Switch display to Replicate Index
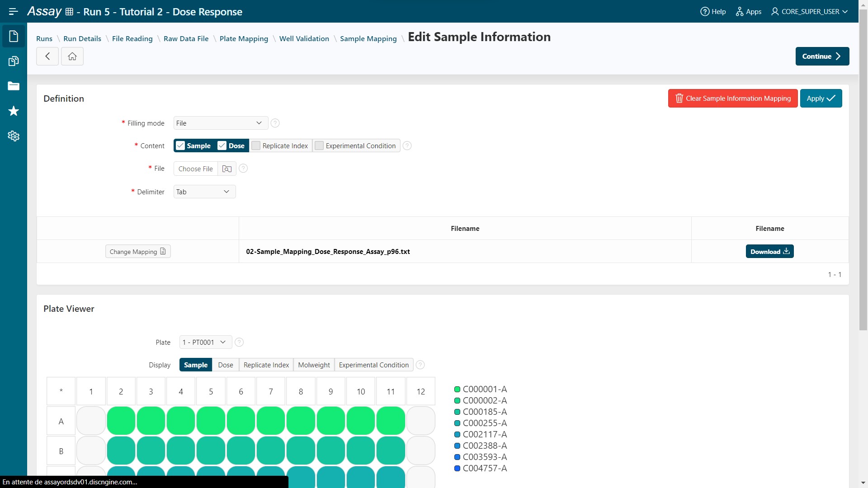Image resolution: width=868 pixels, height=488 pixels. coord(266,365)
